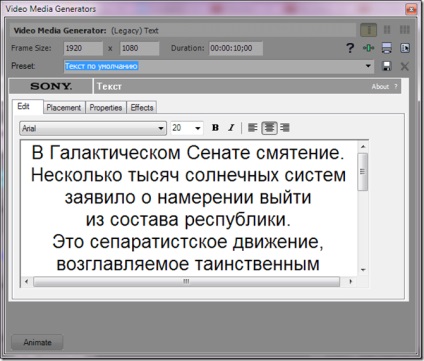Switch to the Effects tab
Image resolution: width=424 pixels, height=361 pixels.
[x=142, y=108]
